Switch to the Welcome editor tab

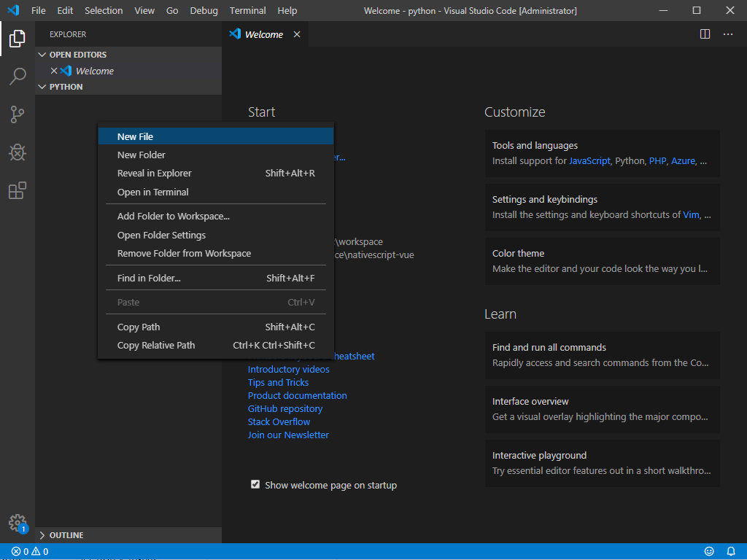pyautogui.click(x=265, y=34)
